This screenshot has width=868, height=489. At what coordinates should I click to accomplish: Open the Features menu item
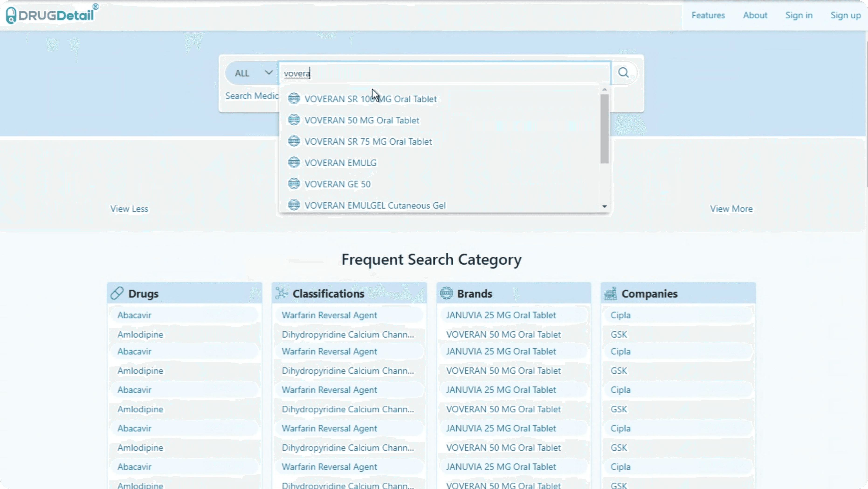[708, 15]
